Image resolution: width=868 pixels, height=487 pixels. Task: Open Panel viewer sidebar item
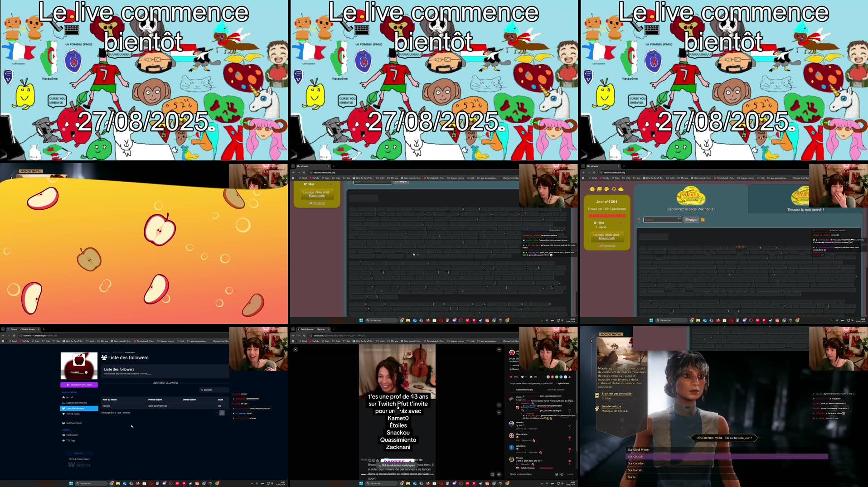coord(72,435)
